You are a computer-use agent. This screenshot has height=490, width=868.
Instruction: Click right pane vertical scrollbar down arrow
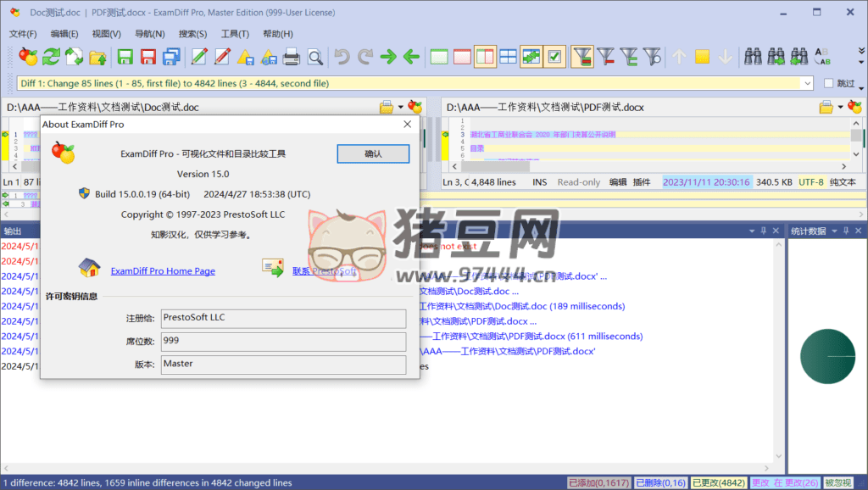click(x=856, y=154)
